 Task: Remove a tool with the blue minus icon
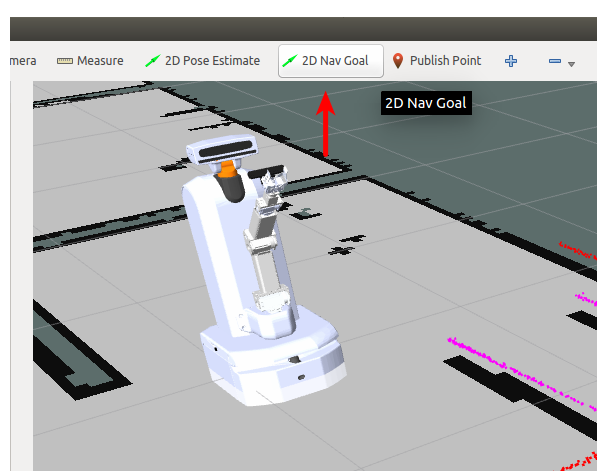click(555, 61)
